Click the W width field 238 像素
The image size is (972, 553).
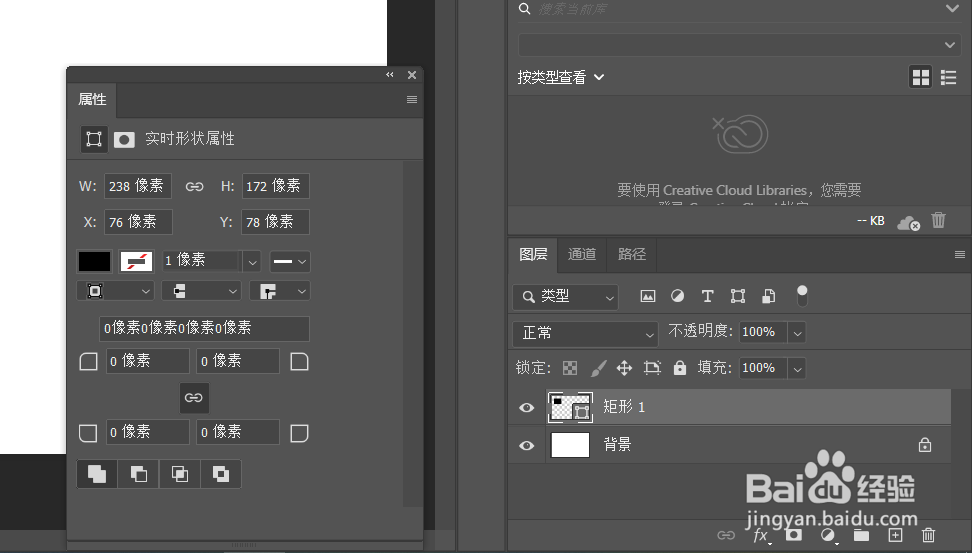click(138, 186)
